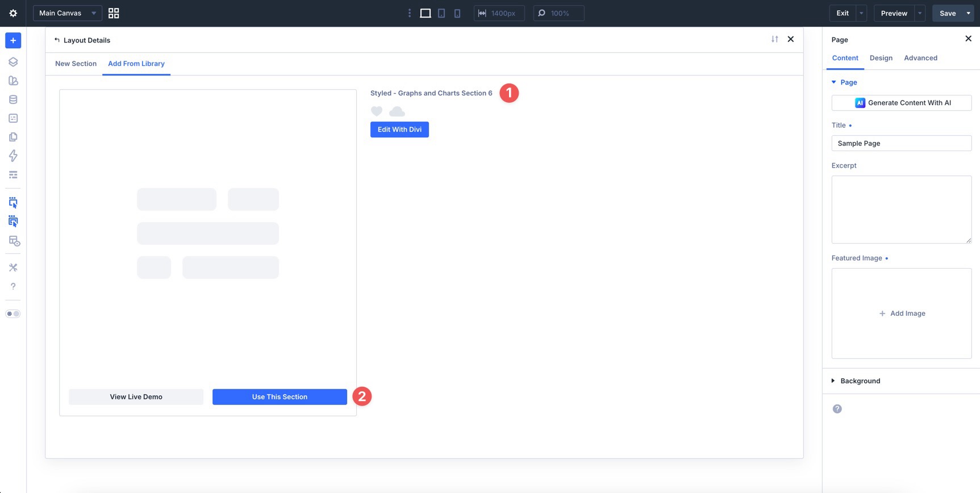Viewport: 980px width, 493px height.
Task: Open the Content tab in Page panel
Action: [845, 58]
